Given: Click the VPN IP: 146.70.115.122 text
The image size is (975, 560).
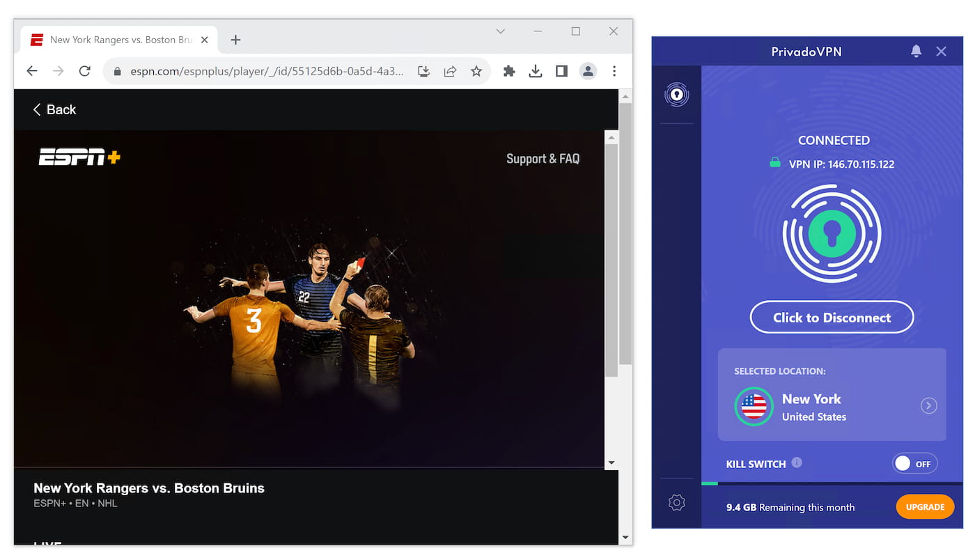Looking at the screenshot, I should (x=841, y=164).
